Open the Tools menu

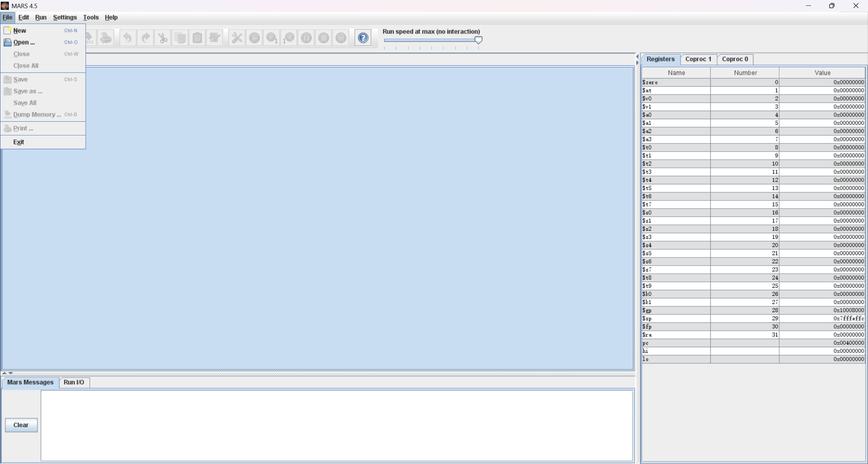click(91, 17)
